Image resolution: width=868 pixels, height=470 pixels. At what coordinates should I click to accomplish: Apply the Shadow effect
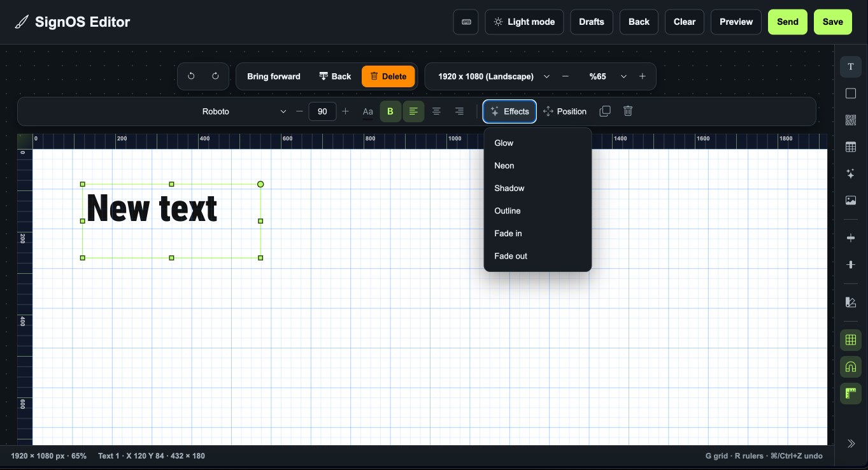coord(537,189)
